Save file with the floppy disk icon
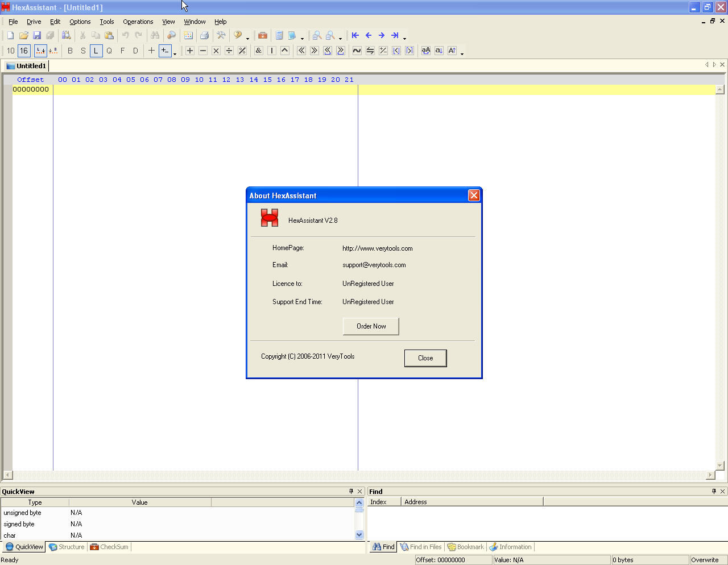The width and height of the screenshot is (728, 565). [36, 35]
